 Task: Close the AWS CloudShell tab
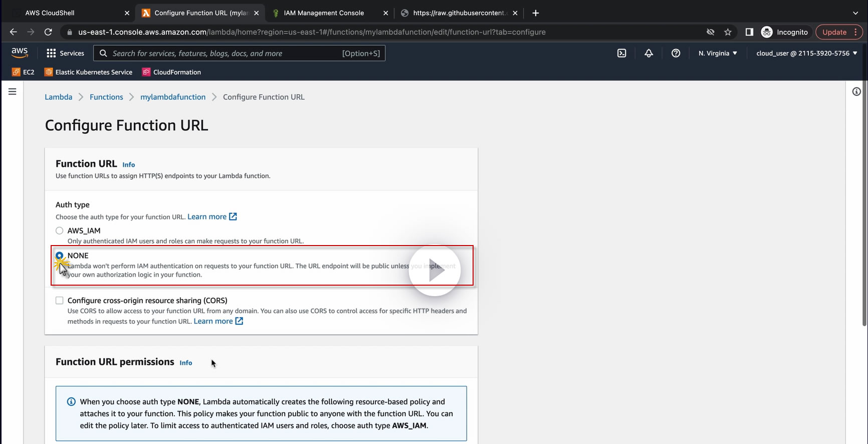[x=127, y=13]
